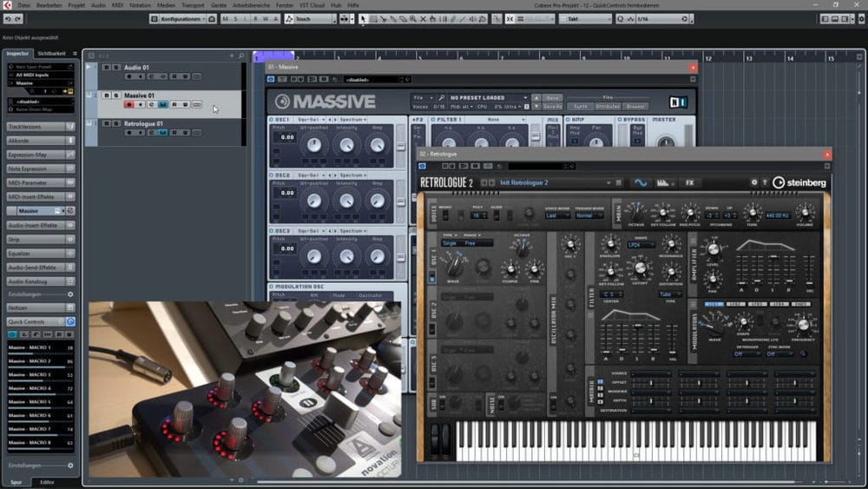Open the Takt grid type dropdown
Viewport: 868px width, 489px height.
(x=584, y=19)
